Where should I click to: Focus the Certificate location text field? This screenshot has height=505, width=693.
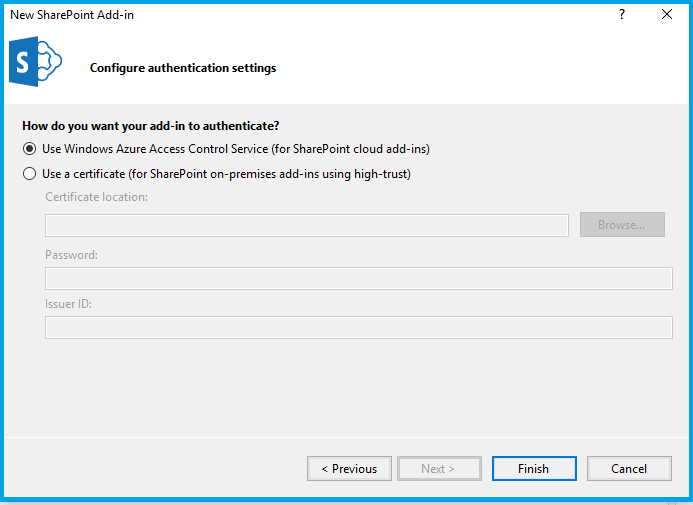click(307, 225)
